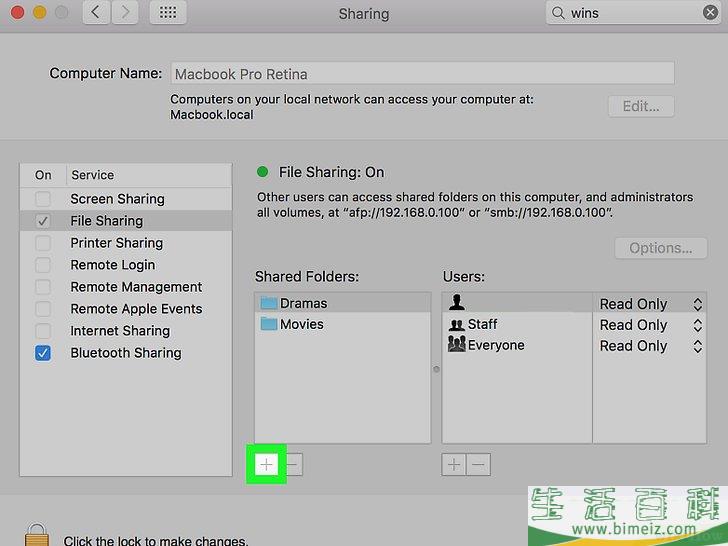Select Dramas in Shared Folders
The height and width of the screenshot is (546, 728).
[343, 303]
